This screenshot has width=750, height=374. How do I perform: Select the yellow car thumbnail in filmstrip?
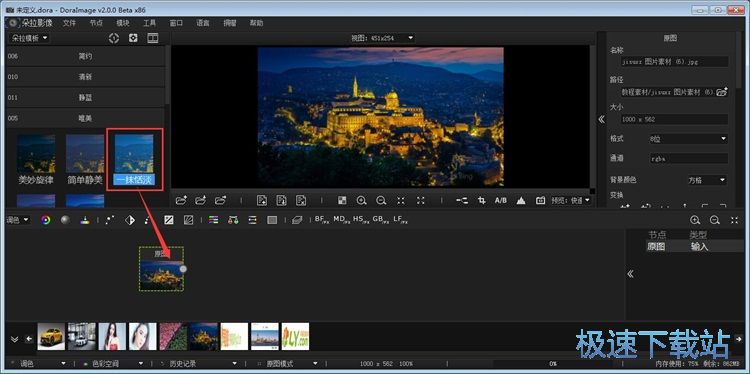coord(51,336)
